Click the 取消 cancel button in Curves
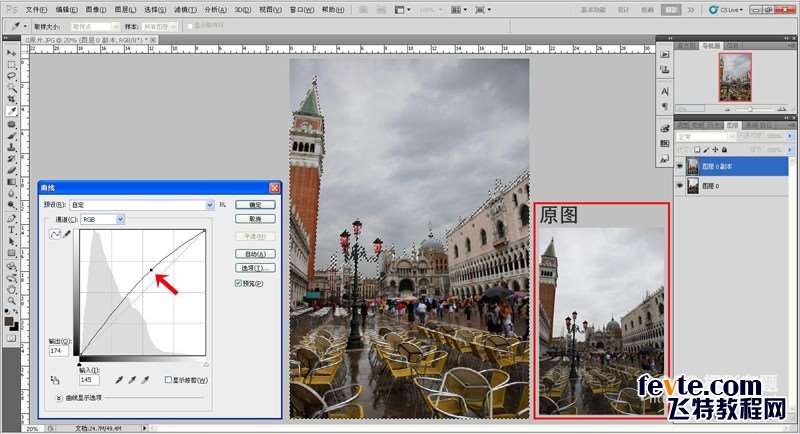This screenshot has height=434, width=800. point(255,219)
